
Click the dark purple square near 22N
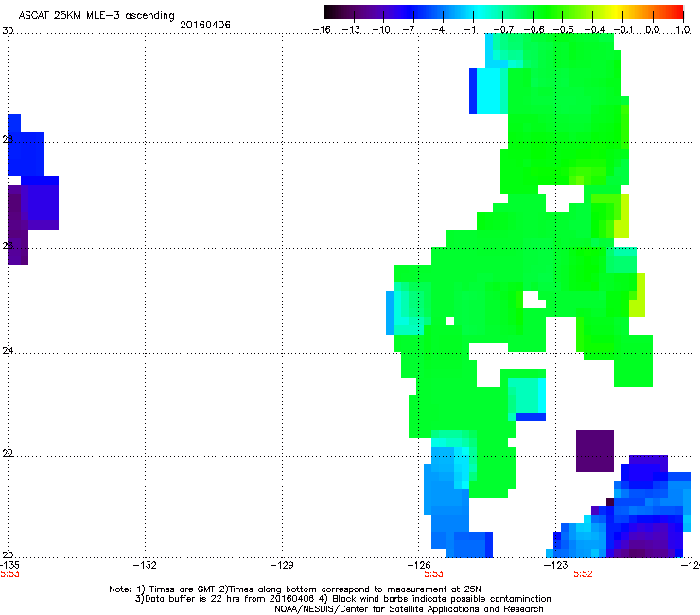pos(595,450)
